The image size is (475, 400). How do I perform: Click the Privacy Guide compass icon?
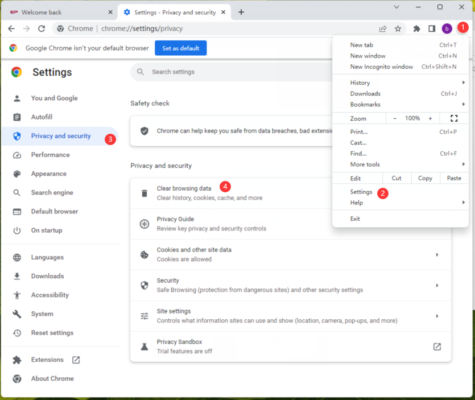pyautogui.click(x=144, y=224)
